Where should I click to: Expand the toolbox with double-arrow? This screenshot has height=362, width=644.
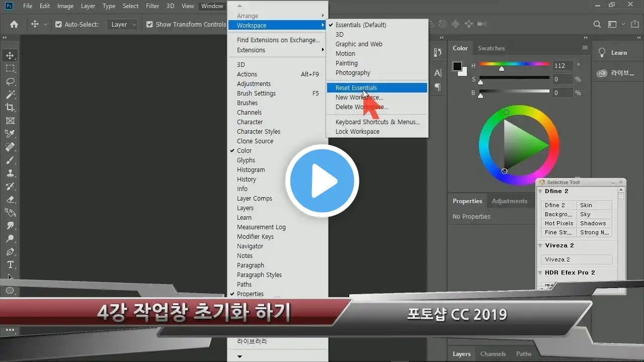5,38
